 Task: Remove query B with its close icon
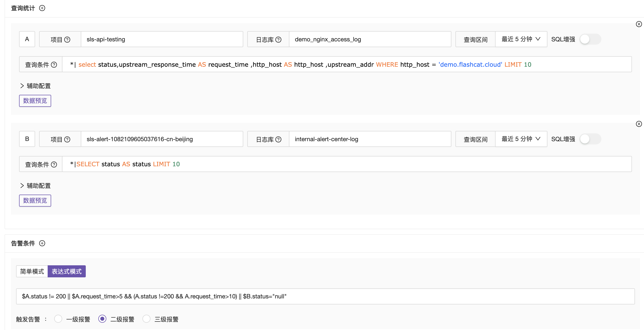tap(639, 124)
